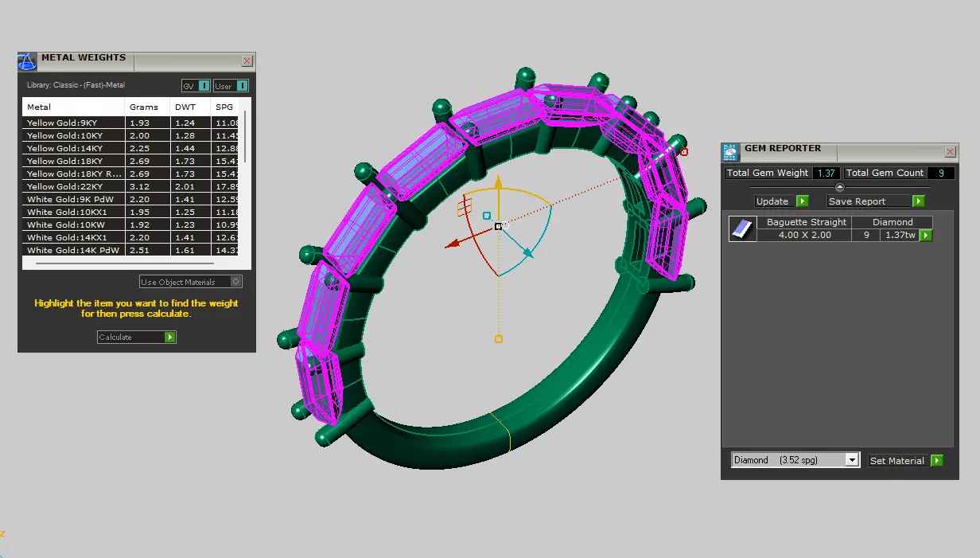The width and height of the screenshot is (980, 558).
Task: Click the Total Gem Count value field
Action: [x=941, y=173]
